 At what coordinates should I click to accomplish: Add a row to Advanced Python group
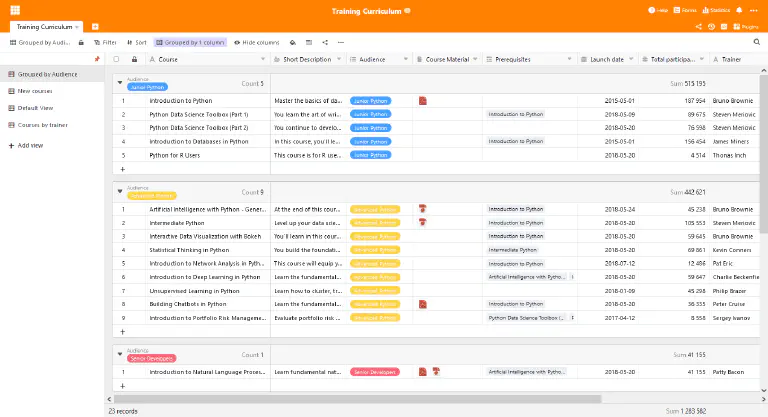(x=122, y=332)
